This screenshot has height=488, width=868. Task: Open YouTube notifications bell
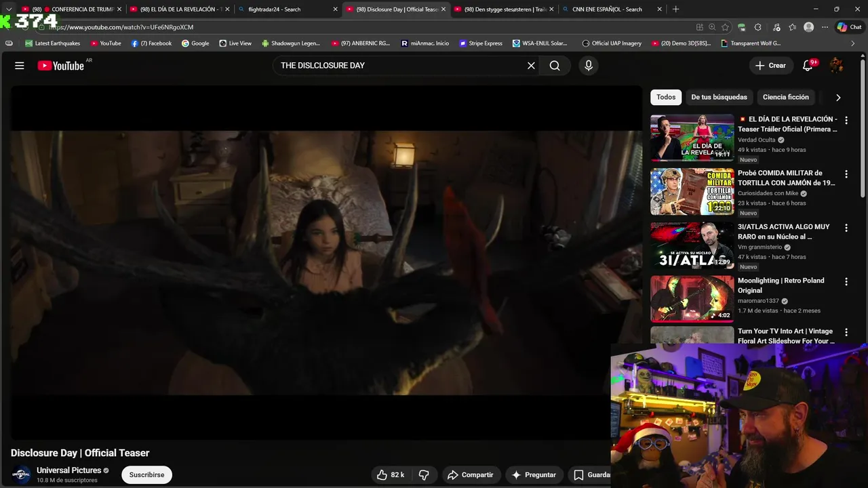point(808,66)
